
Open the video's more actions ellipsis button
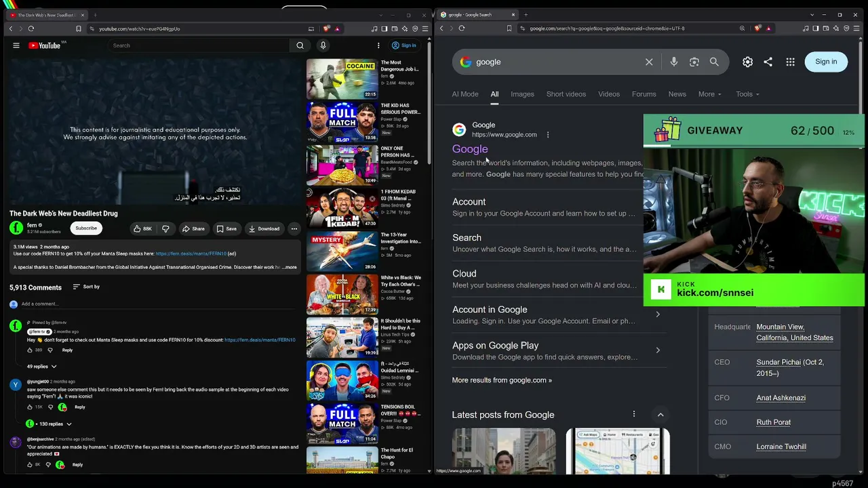click(x=294, y=229)
